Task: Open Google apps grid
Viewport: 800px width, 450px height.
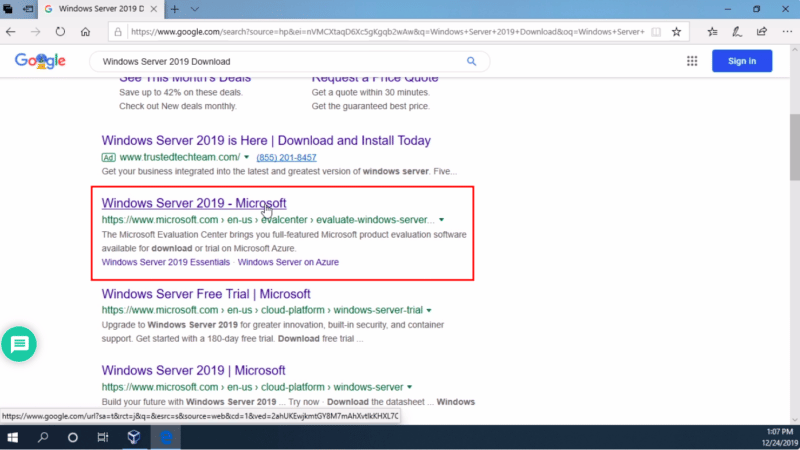Action: click(691, 61)
